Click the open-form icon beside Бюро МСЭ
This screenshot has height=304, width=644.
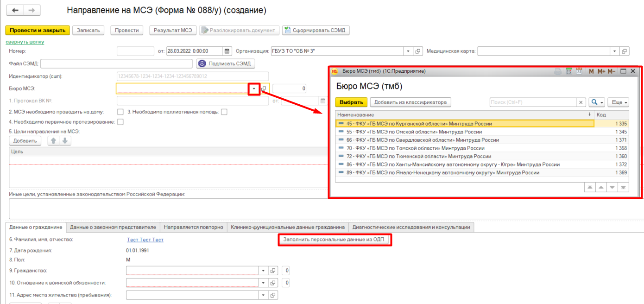pyautogui.click(x=264, y=89)
